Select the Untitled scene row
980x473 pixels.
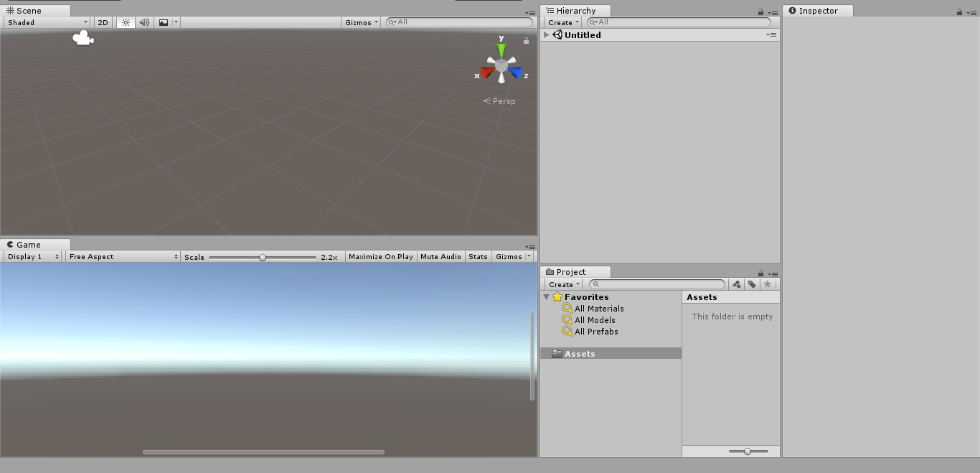point(660,34)
